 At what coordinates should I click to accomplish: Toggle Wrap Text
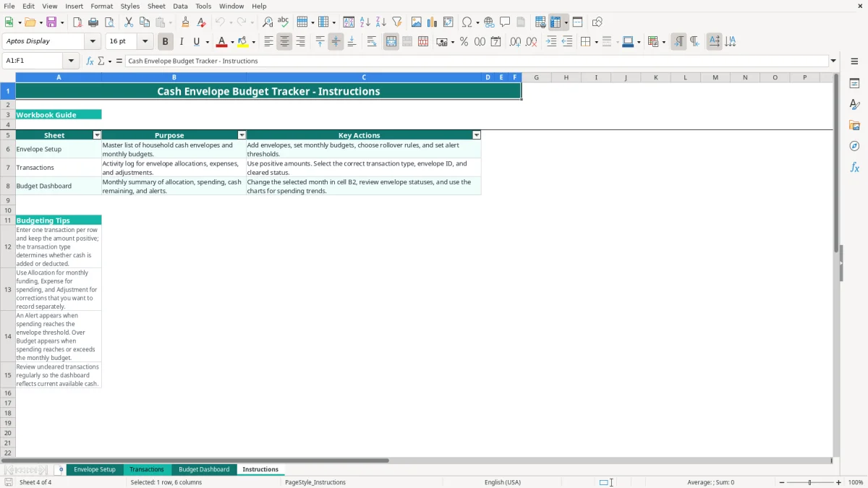(372, 42)
